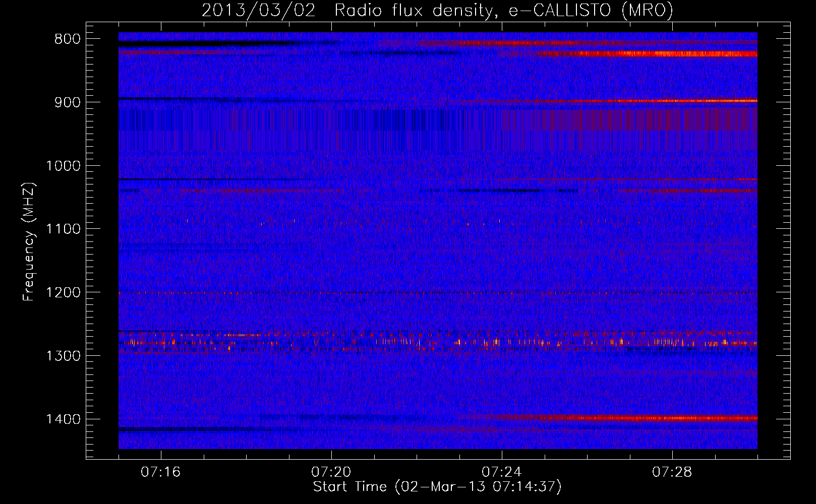
Task: Select the 1100 frequency tick label
Action: (x=63, y=229)
